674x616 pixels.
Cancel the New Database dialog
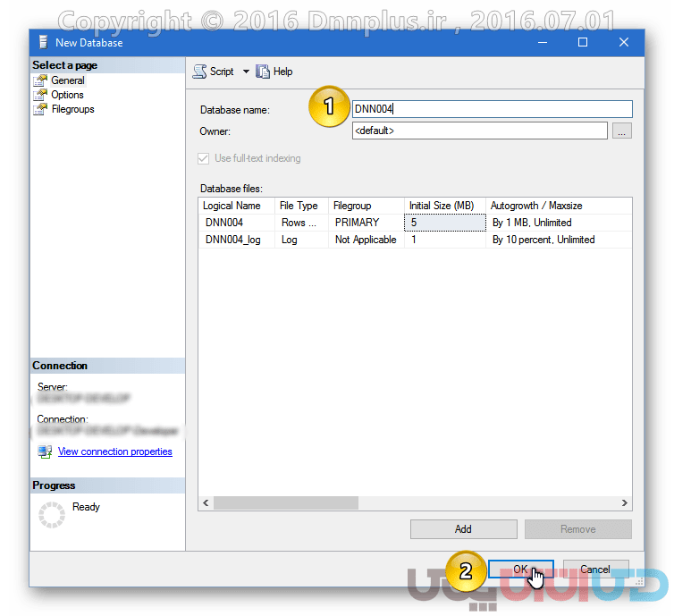click(594, 570)
